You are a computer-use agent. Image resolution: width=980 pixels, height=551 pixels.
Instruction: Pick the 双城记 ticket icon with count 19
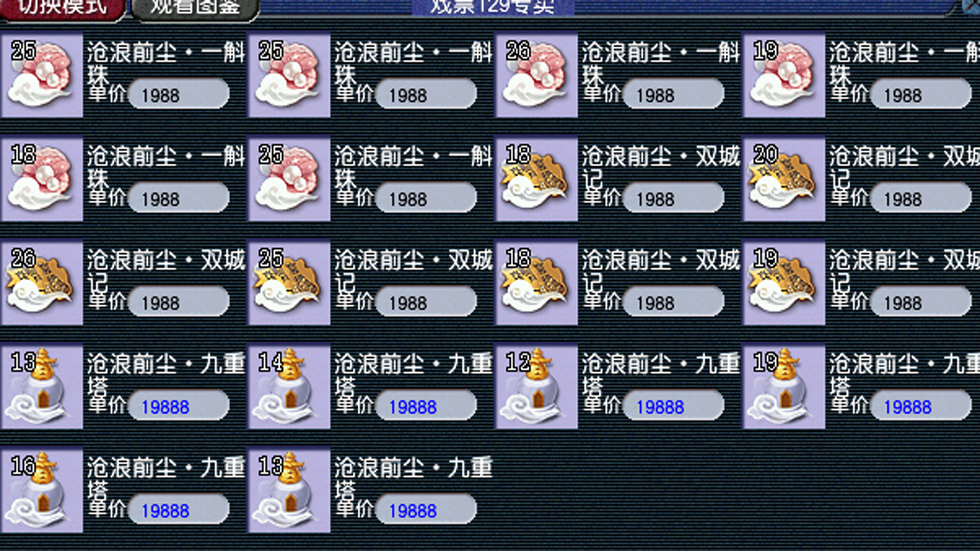point(784,283)
